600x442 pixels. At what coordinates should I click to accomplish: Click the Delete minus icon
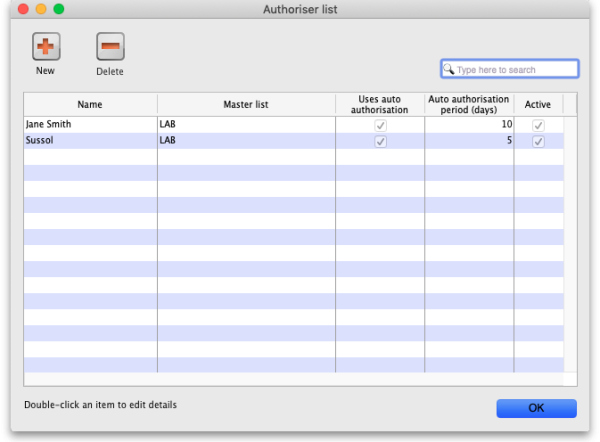[110, 47]
